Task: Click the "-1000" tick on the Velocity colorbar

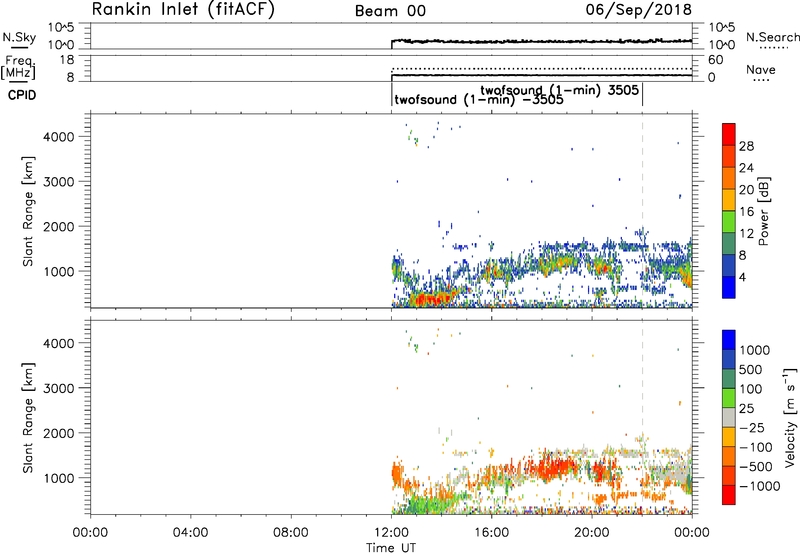Action: tap(760, 486)
